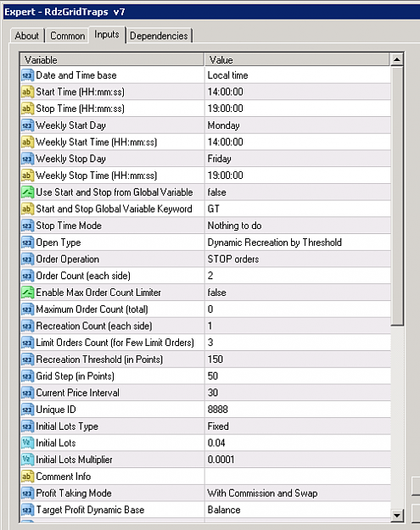Click the scroll up arrow of the inputs list
The width and height of the screenshot is (420, 530).
click(x=397, y=60)
